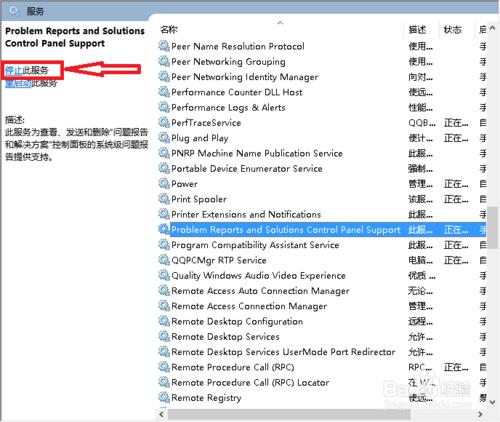500x422 pixels.
Task: Select the PerfTraceService name
Action: (206, 122)
